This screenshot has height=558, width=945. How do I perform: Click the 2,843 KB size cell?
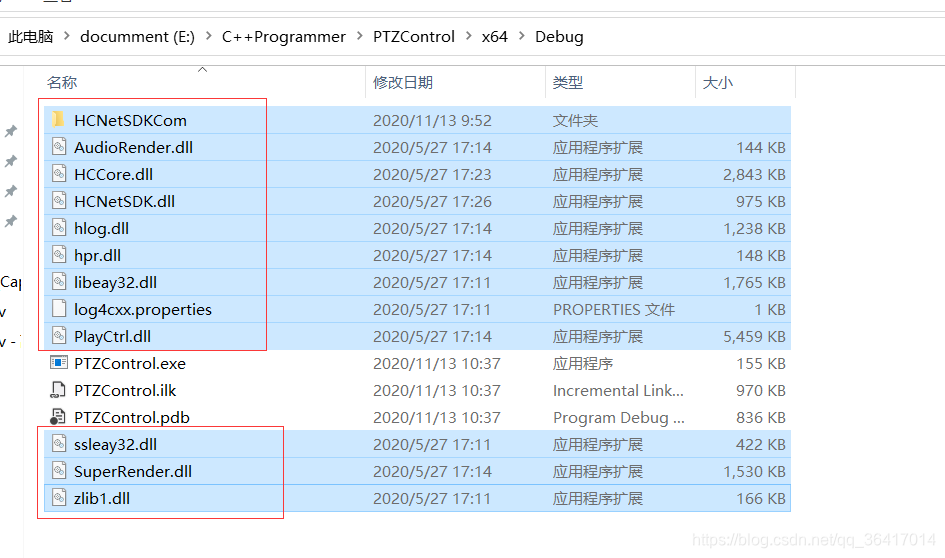click(x=754, y=175)
